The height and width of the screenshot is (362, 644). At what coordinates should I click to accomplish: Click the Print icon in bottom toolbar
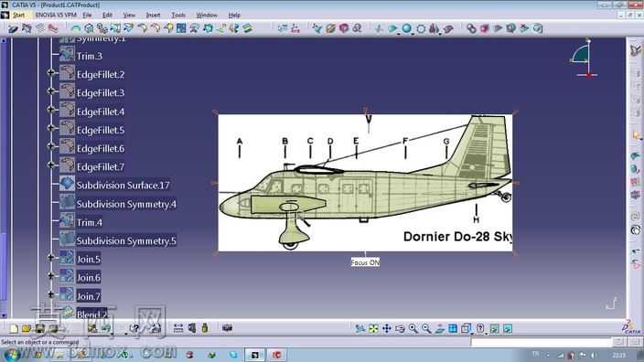pyautogui.click(x=53, y=329)
